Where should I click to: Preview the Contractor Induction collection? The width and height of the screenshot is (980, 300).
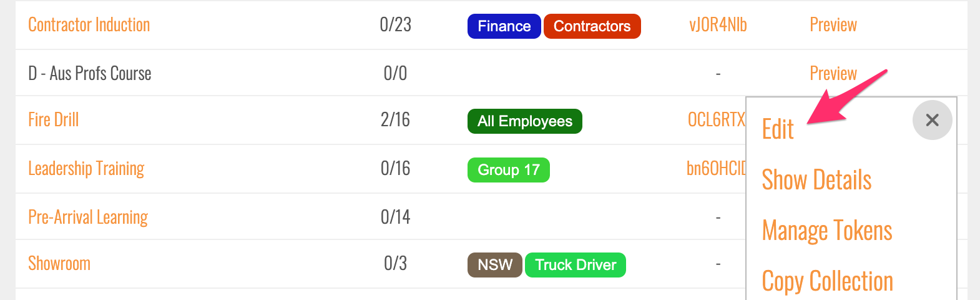coord(833,25)
